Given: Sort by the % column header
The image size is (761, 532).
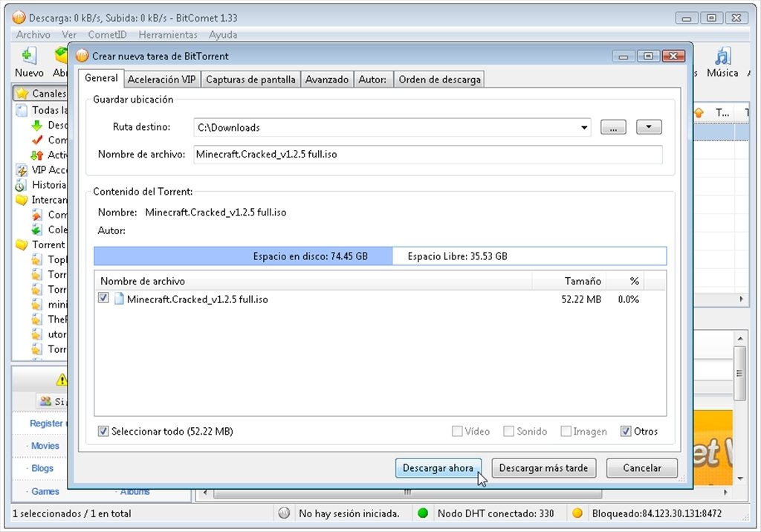Looking at the screenshot, I should [x=625, y=281].
